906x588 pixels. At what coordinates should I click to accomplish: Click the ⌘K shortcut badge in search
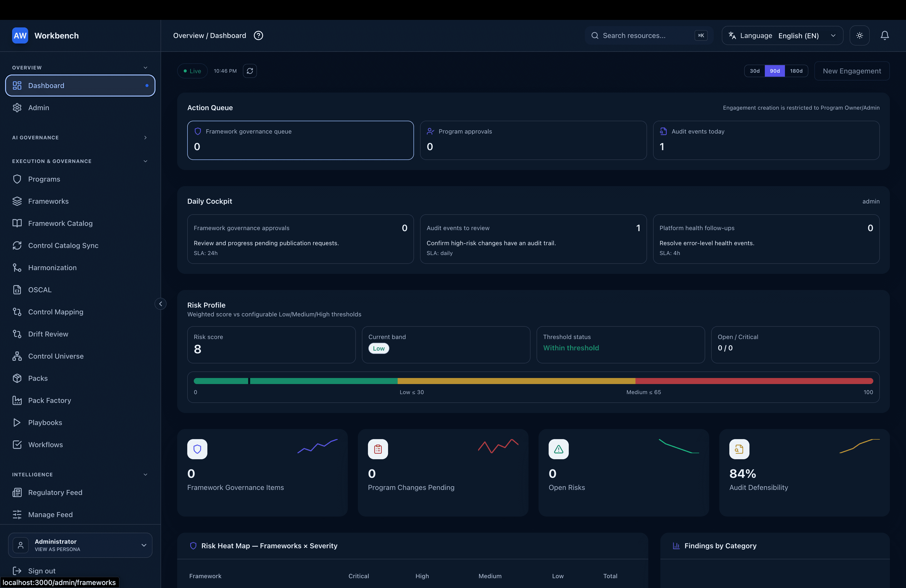(x=701, y=35)
